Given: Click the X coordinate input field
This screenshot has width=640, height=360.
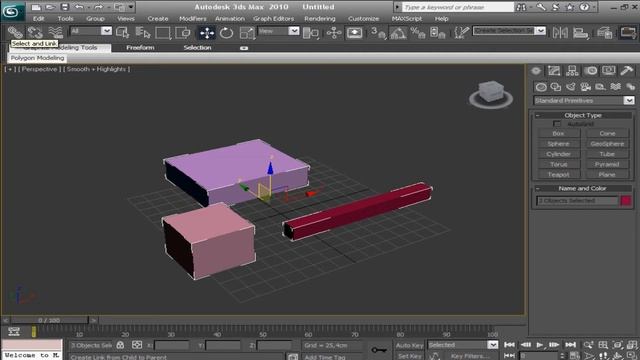Looking at the screenshot, I should pyautogui.click(x=172, y=345).
